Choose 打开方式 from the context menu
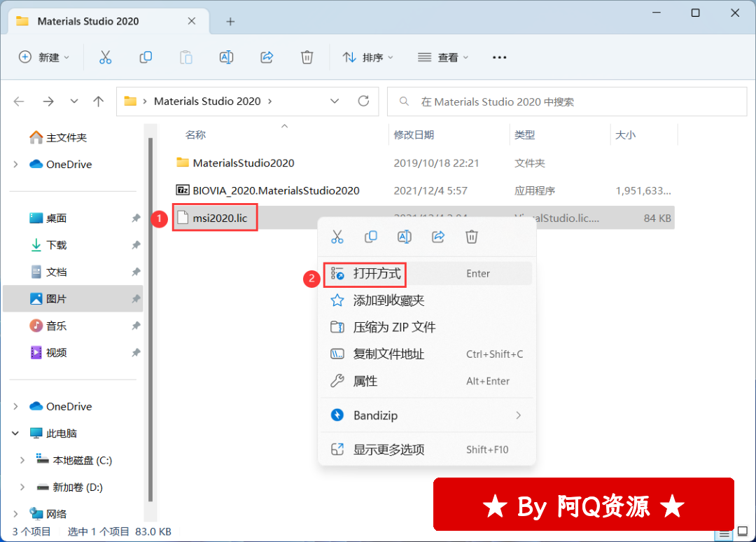 click(x=377, y=274)
